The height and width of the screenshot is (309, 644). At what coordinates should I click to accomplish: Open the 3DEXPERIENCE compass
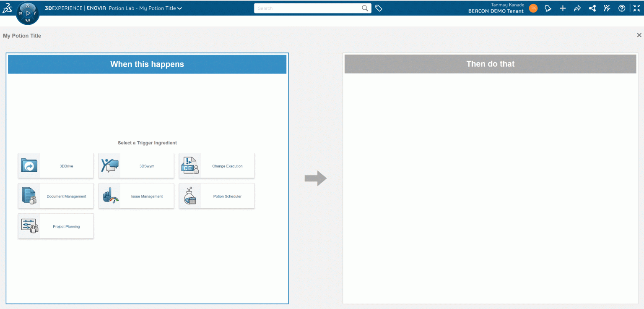[28, 13]
